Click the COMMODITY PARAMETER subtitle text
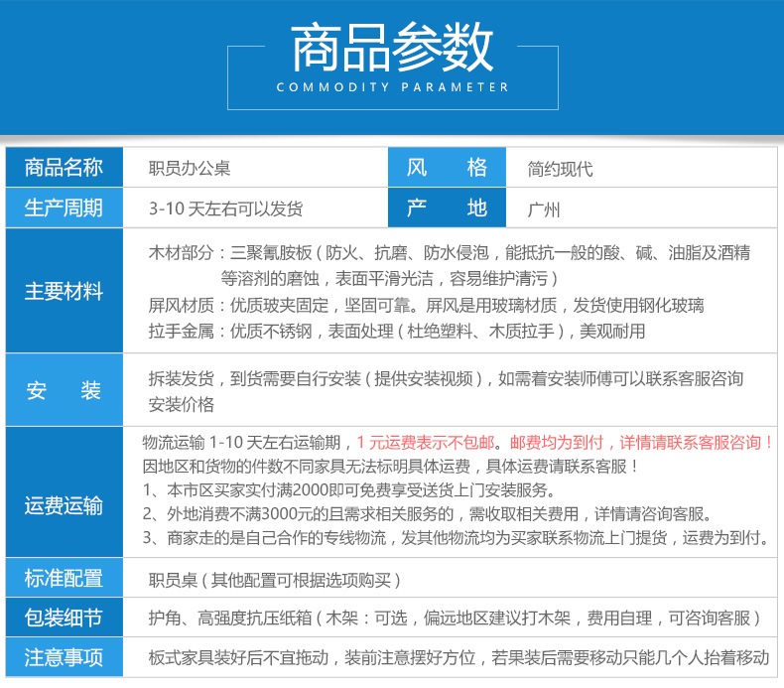The width and height of the screenshot is (784, 688). tap(392, 87)
